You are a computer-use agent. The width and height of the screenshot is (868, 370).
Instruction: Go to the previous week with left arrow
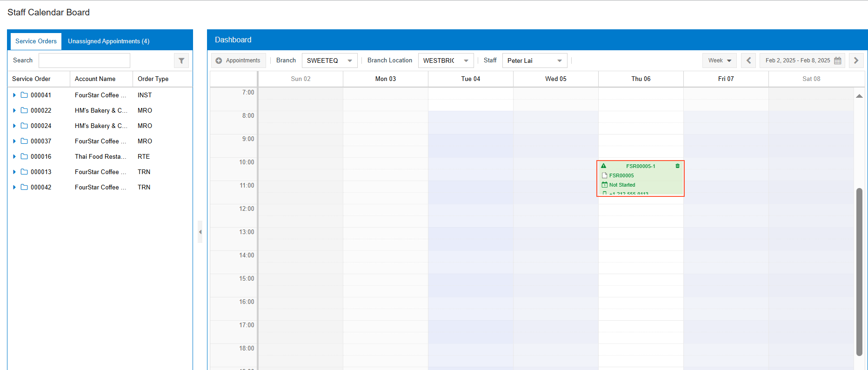(748, 61)
